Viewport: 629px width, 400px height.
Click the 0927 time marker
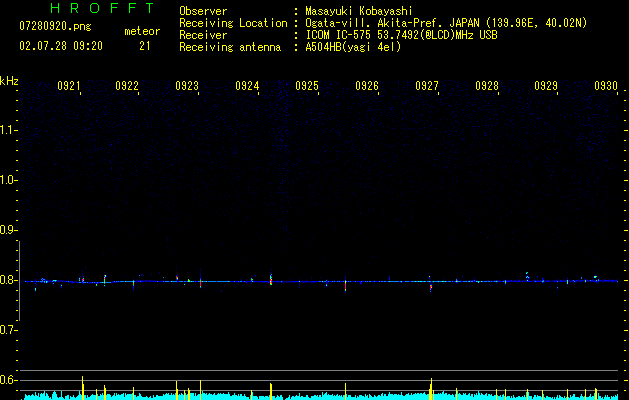coord(427,86)
